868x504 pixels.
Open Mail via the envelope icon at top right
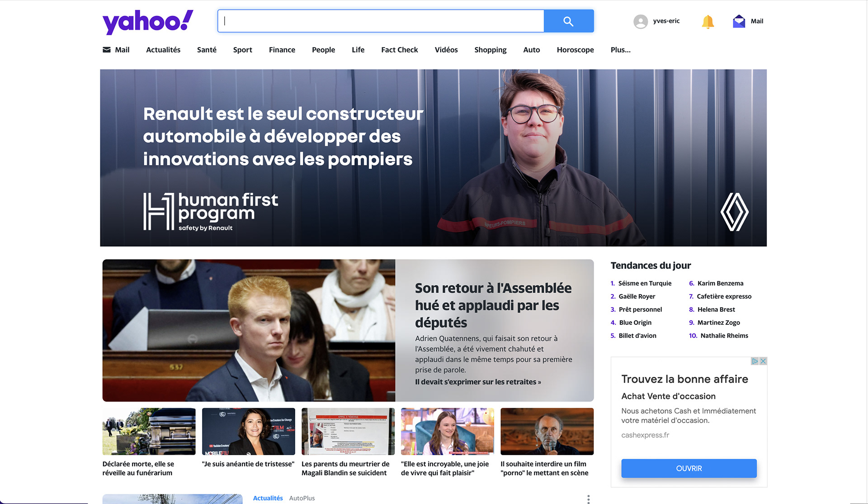point(739,21)
